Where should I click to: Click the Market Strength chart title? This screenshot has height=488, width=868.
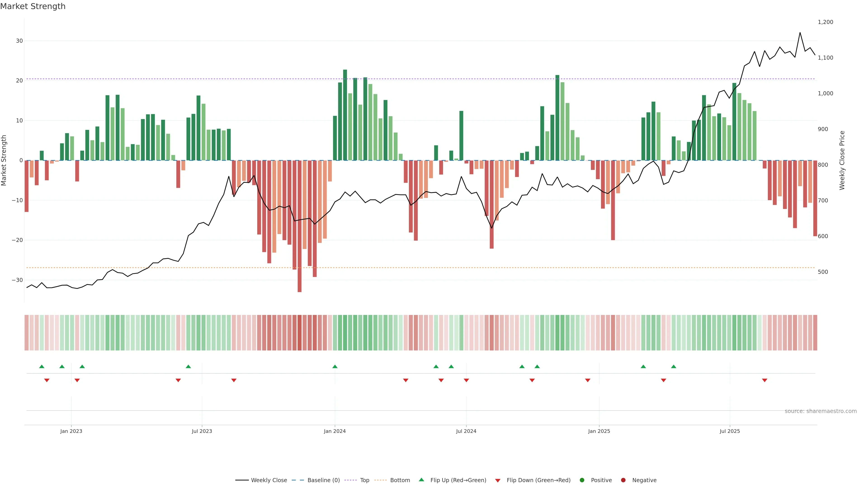click(33, 6)
